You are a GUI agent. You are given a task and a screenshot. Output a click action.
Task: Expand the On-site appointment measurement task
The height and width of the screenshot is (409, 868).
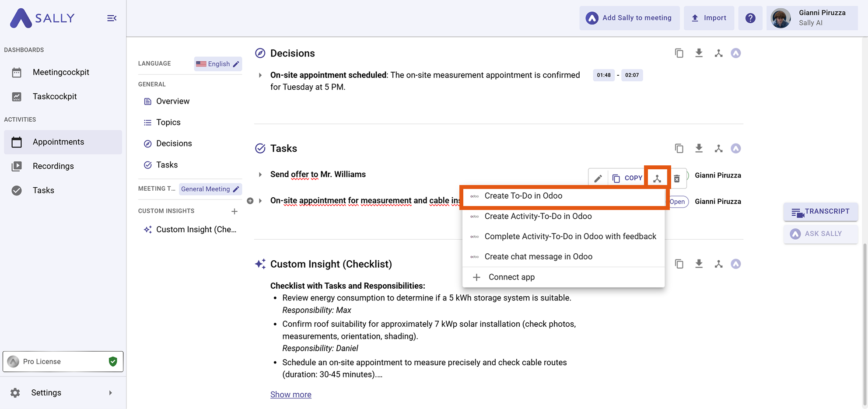point(260,200)
